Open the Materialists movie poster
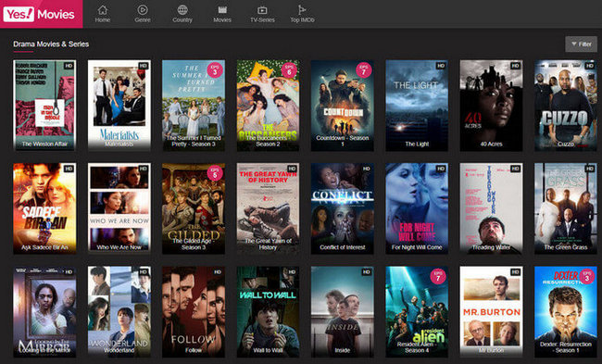Image resolution: width=602 pixels, height=364 pixels. (119, 106)
